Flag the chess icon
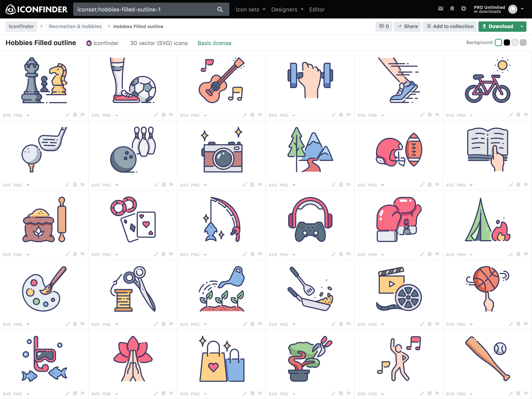Screen dimensions: 532x399 (83, 115)
